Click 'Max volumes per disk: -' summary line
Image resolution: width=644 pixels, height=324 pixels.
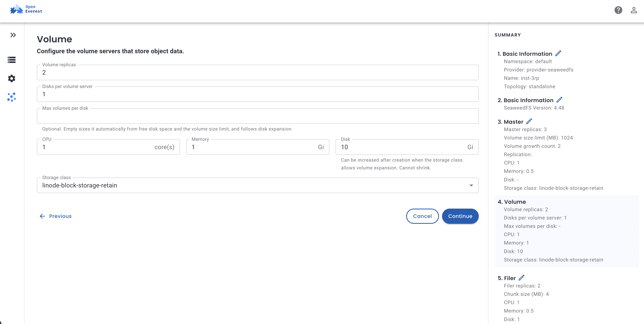pos(532,226)
